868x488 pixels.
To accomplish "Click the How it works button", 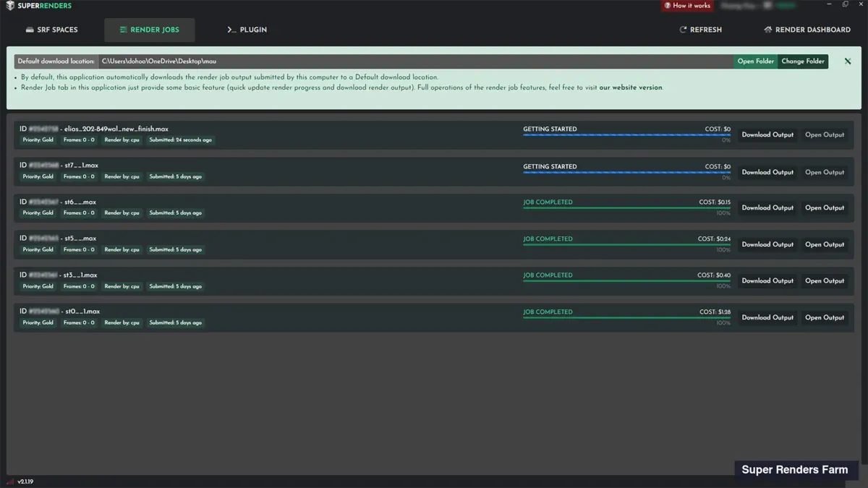I will pos(687,5).
